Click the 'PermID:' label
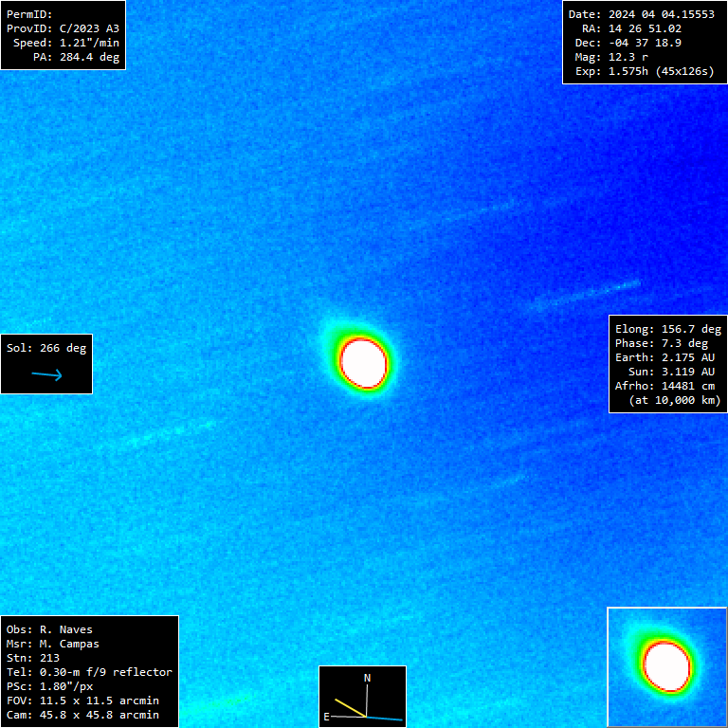Image resolution: width=728 pixels, height=728 pixels. pos(29,14)
